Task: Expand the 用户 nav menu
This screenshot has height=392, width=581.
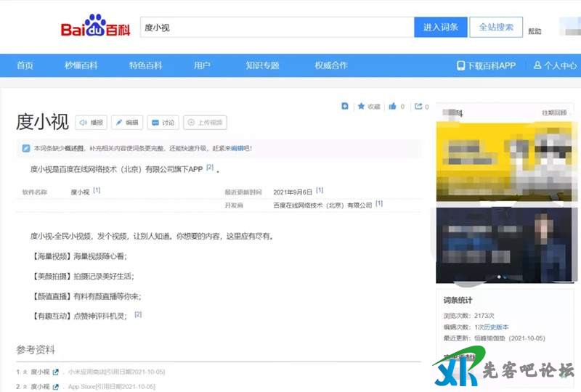Action: click(x=202, y=65)
